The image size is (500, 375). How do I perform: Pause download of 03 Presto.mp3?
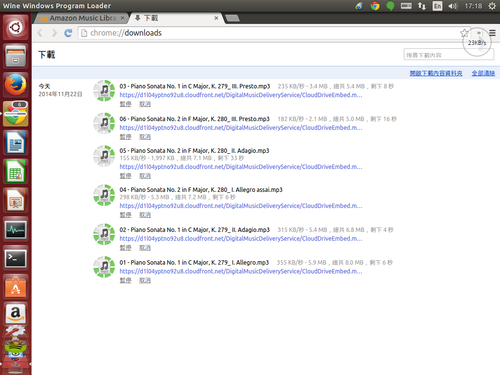coord(125,104)
